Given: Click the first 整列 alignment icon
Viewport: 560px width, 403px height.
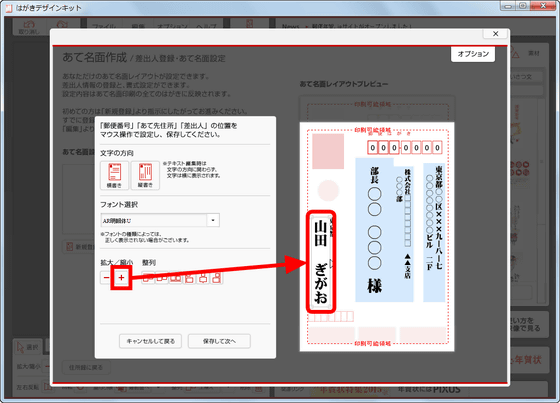Looking at the screenshot, I should click(148, 278).
